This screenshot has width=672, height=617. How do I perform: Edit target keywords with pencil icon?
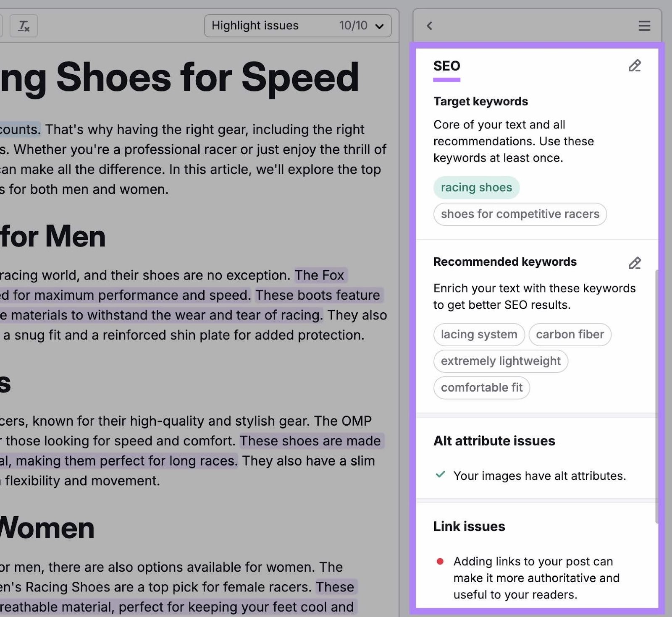[x=634, y=66]
